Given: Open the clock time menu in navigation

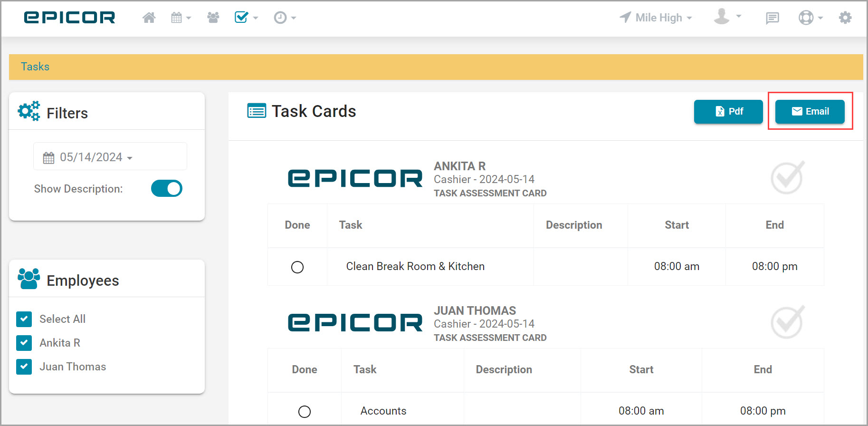Looking at the screenshot, I should [x=285, y=18].
